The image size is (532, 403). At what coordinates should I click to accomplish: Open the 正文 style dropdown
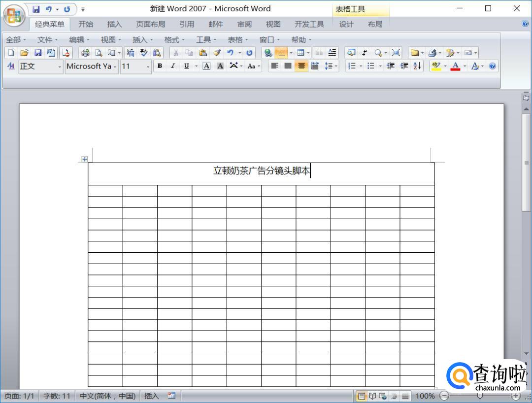(60, 67)
